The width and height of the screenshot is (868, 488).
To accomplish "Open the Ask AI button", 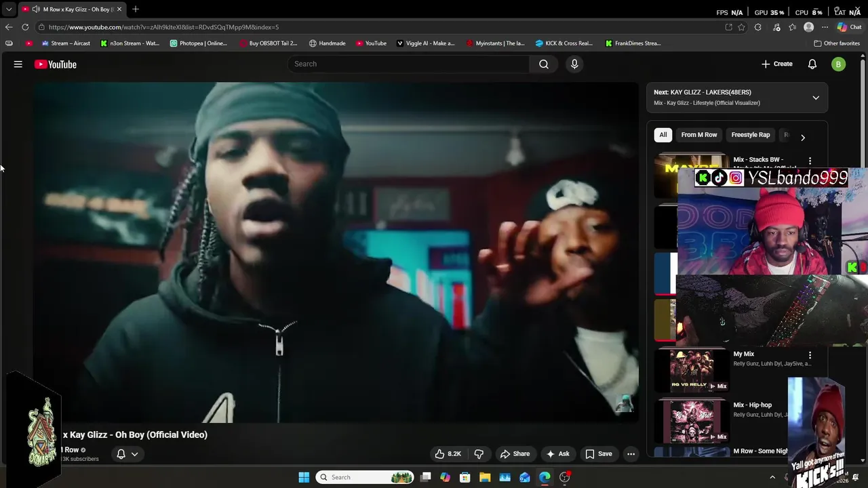I will point(558,454).
